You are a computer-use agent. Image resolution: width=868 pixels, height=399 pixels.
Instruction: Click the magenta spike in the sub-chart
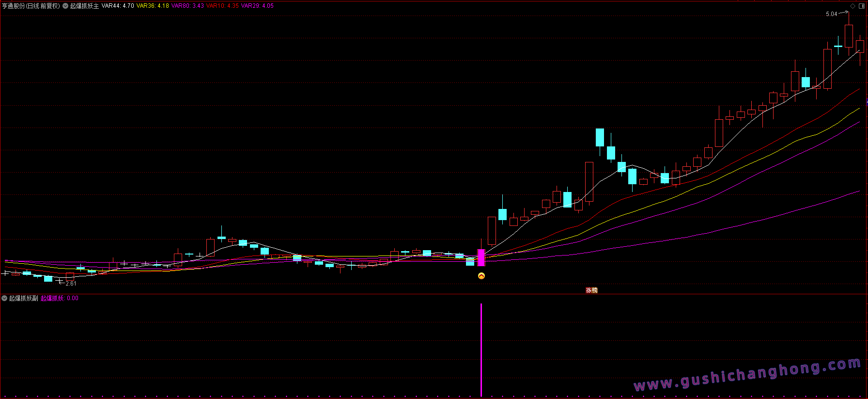(481, 349)
